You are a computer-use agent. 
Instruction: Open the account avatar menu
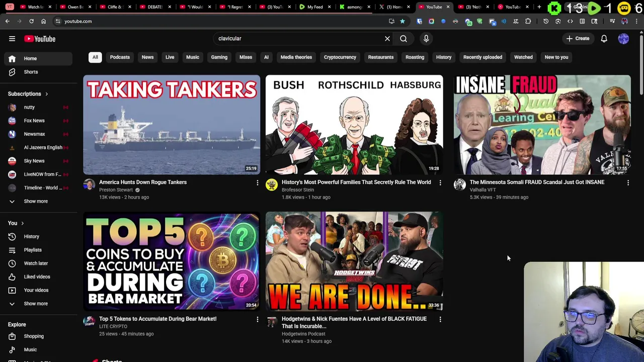tap(623, 39)
